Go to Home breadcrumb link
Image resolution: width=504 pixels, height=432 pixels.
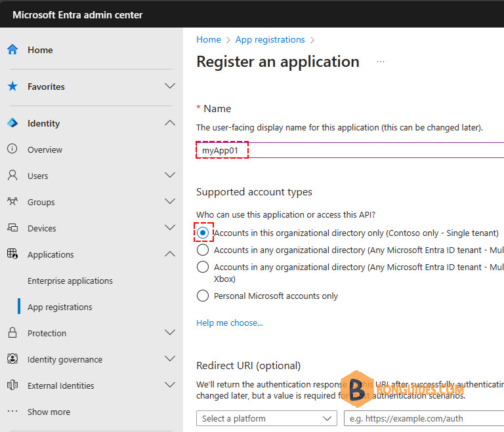[209, 39]
